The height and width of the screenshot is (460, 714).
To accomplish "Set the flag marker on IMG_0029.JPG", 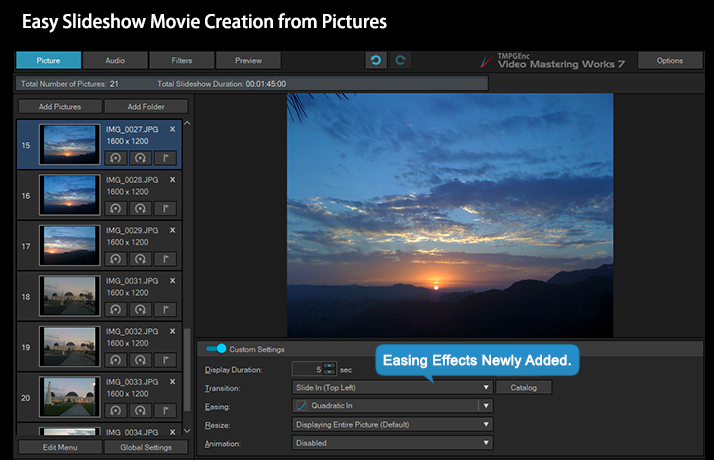I will point(165,259).
